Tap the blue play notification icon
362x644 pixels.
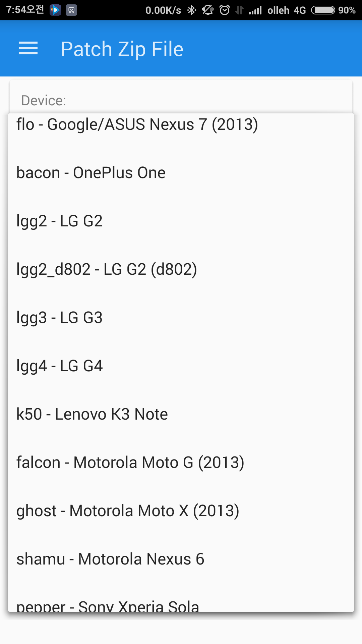tap(55, 10)
